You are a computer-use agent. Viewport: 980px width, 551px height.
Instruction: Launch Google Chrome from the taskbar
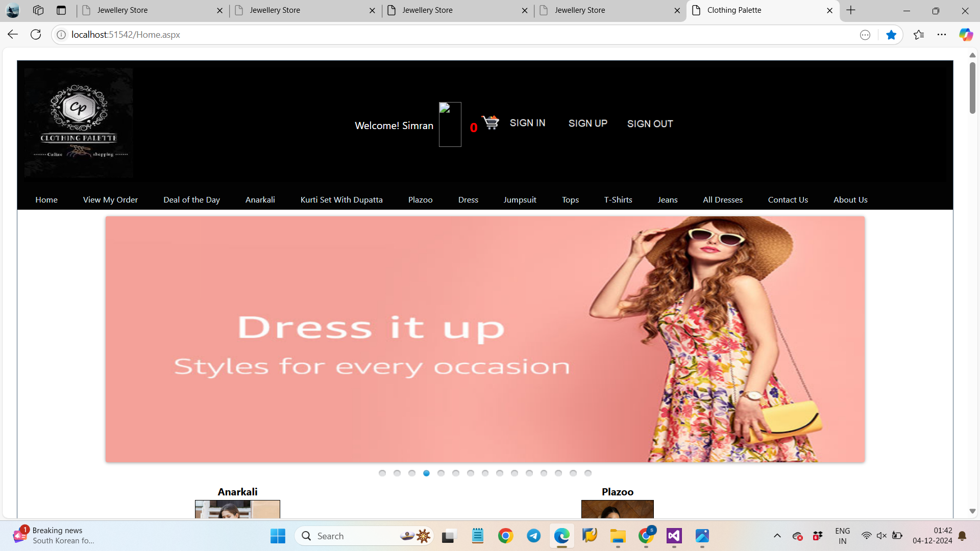[x=505, y=536]
